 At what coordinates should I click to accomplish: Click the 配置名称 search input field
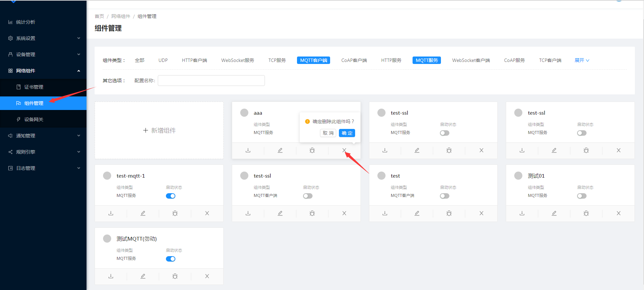point(211,81)
